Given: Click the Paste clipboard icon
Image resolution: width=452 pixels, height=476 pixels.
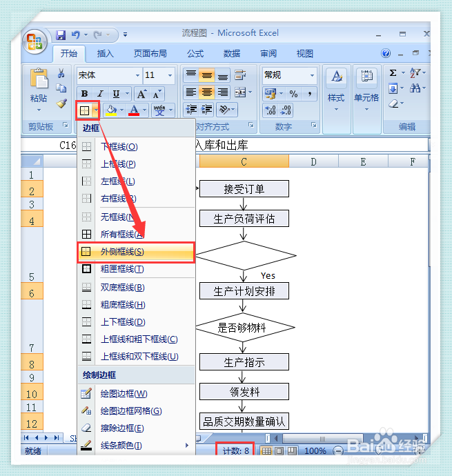Looking at the screenshot, I should (39, 79).
